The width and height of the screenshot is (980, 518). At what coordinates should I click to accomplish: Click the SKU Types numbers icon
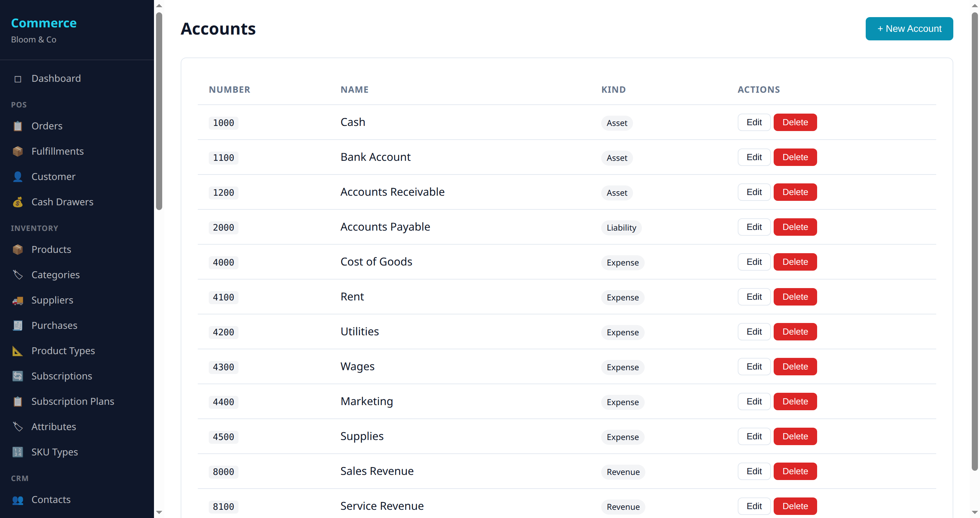[x=17, y=452]
